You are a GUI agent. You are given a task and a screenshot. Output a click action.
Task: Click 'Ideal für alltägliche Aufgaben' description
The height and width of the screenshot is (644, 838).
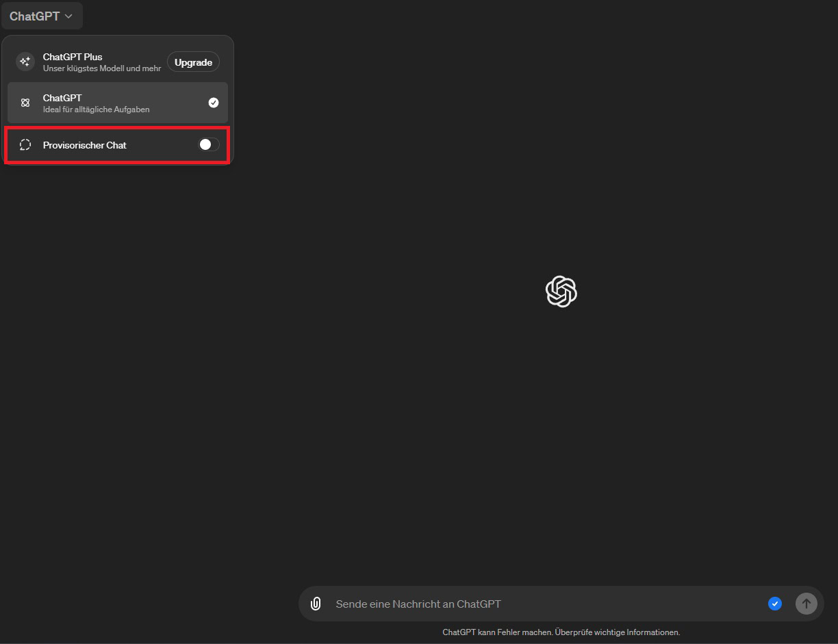pyautogui.click(x=96, y=110)
